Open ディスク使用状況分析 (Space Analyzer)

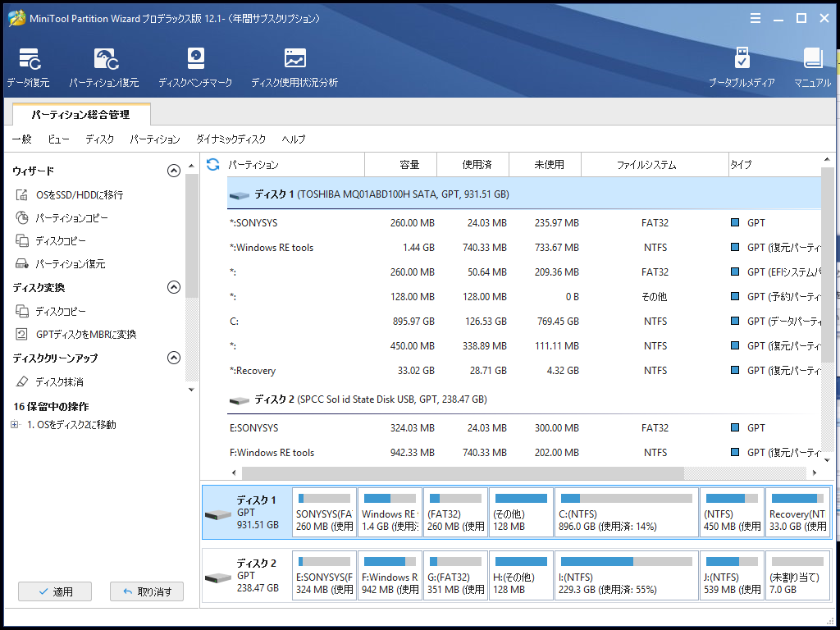[x=294, y=67]
